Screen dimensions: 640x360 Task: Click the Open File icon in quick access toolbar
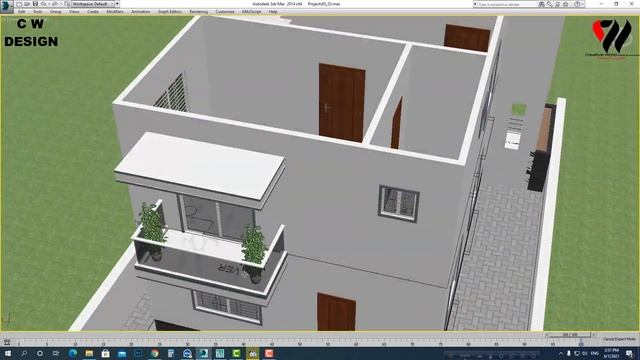point(27,4)
